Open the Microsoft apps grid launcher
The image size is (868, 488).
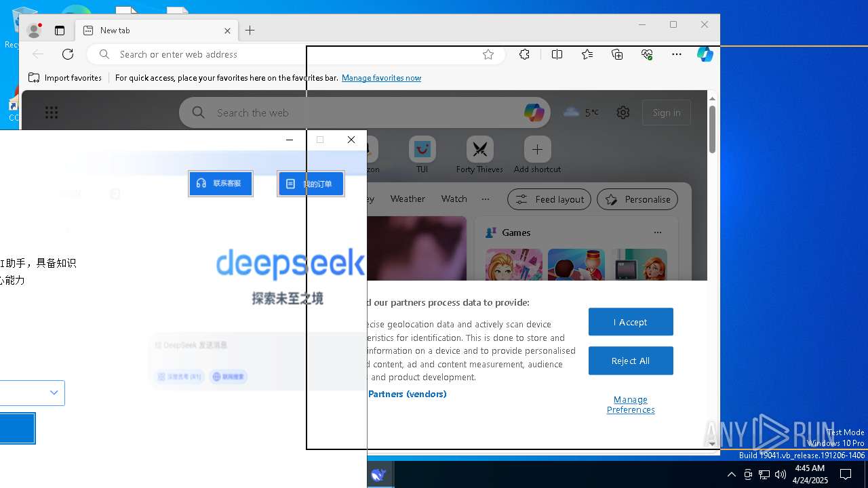52,113
